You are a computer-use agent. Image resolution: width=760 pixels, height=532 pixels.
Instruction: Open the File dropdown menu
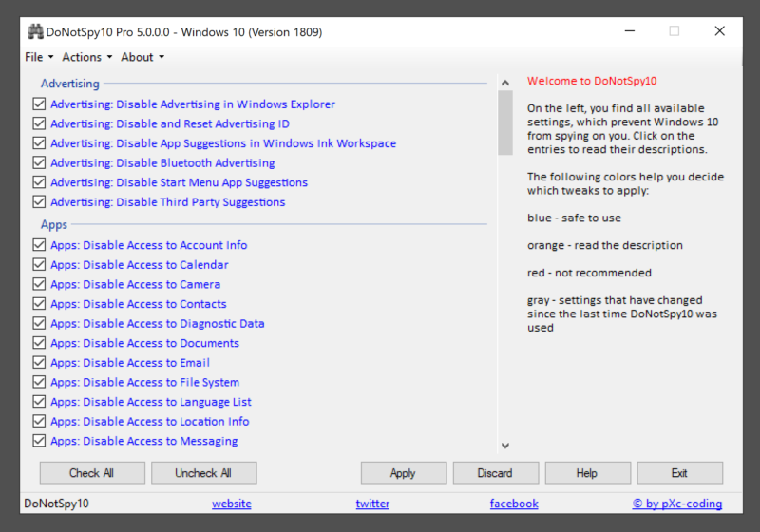tap(38, 57)
